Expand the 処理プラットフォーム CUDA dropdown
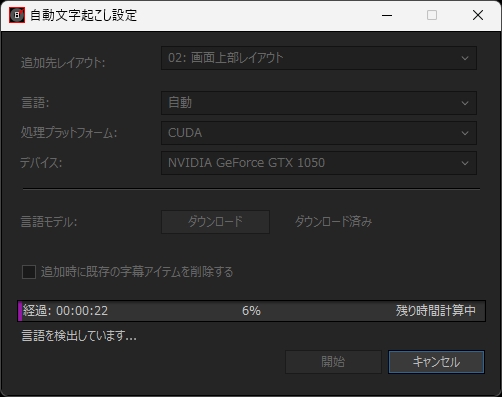This screenshot has width=502, height=397. tap(319, 133)
